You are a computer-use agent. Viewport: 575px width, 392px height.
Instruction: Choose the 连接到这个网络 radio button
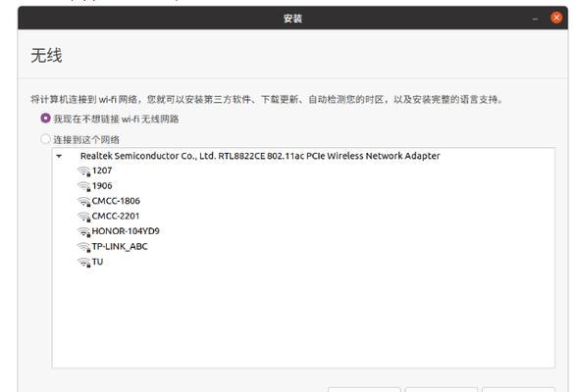pos(45,139)
